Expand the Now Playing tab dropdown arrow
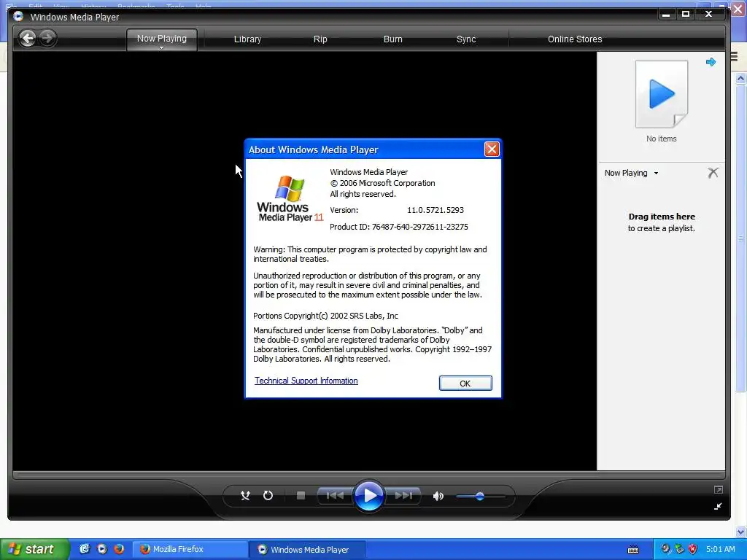Screen dimensions: 747x560 [161, 47]
